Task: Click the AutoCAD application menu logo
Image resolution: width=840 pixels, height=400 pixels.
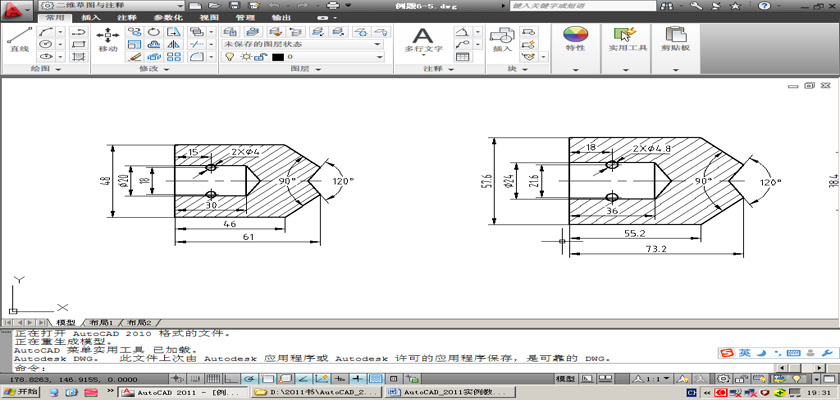Action: tap(14, 10)
